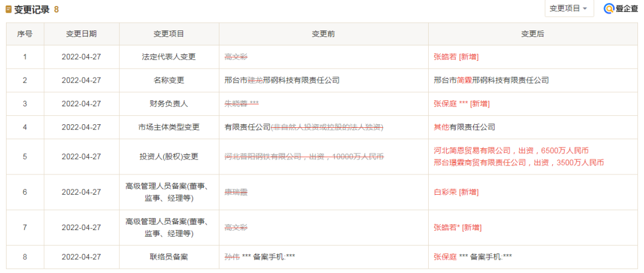Click struck-through 河北普阳钢铁有限公司 entry
The width and height of the screenshot is (644, 273).
tap(304, 157)
